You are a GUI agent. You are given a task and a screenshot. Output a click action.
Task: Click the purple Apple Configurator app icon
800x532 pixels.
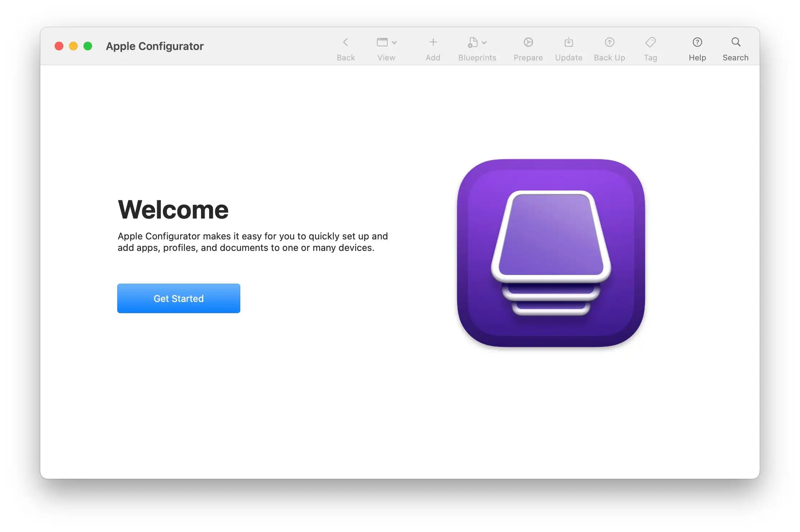pyautogui.click(x=551, y=253)
